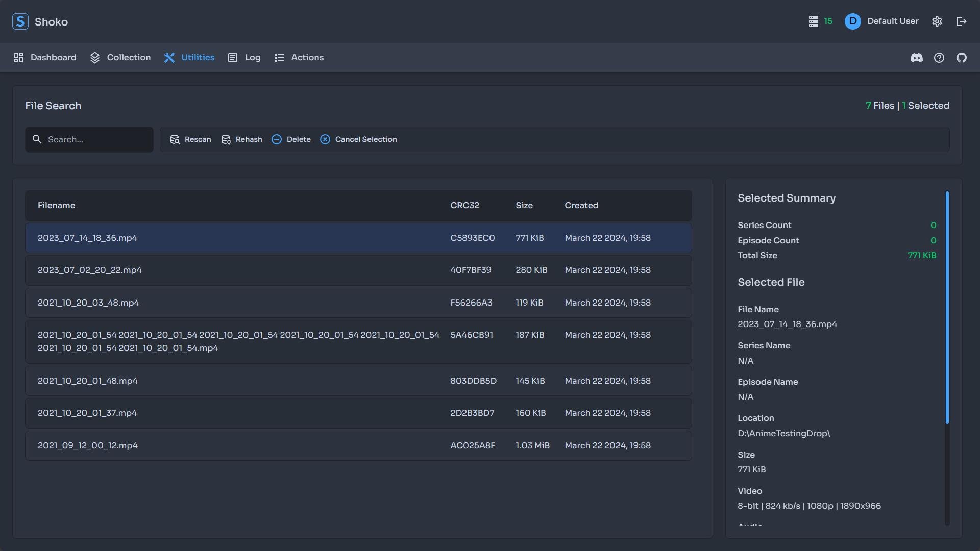Click the Delete minus-circle icon
980x551 pixels.
pyautogui.click(x=277, y=139)
